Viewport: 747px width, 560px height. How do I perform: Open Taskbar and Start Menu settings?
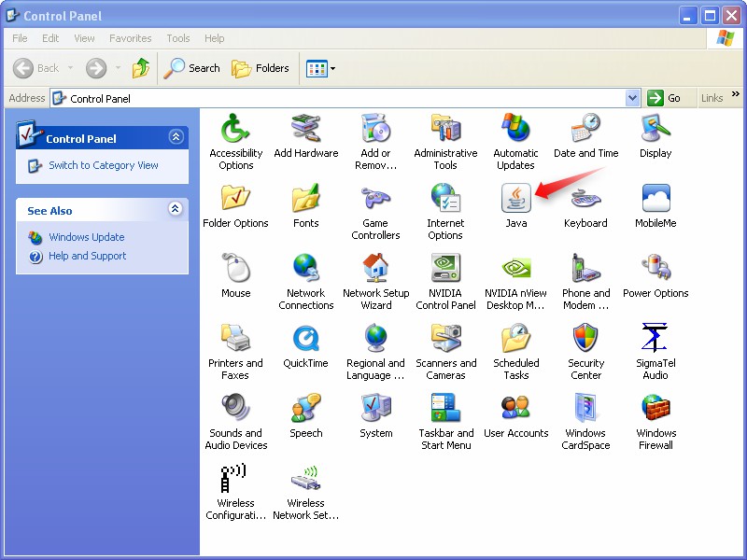[x=445, y=409]
